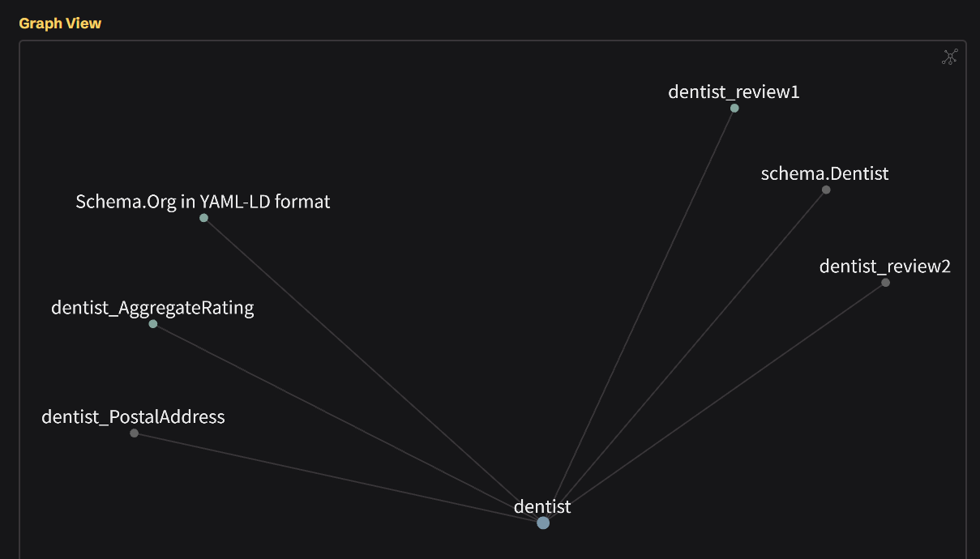Click the dentist_review2 text label

pyautogui.click(x=884, y=266)
